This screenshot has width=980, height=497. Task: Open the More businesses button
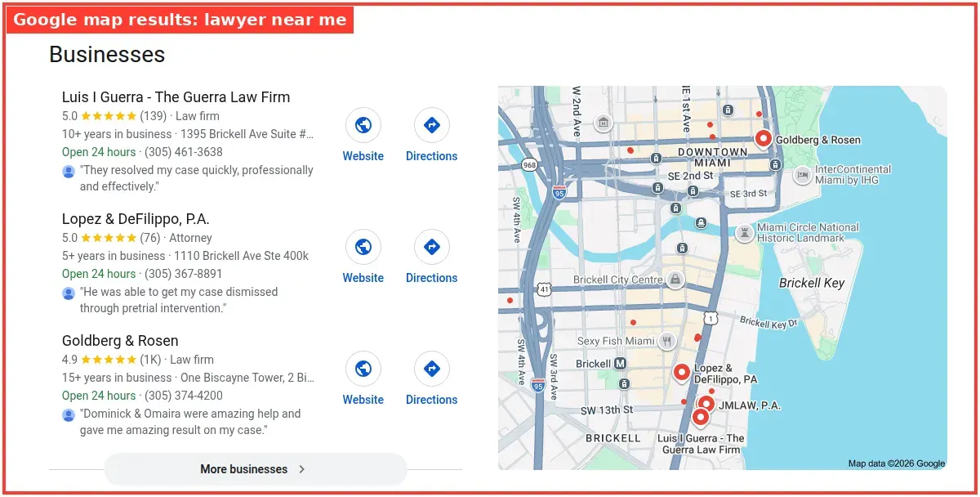coord(256,469)
